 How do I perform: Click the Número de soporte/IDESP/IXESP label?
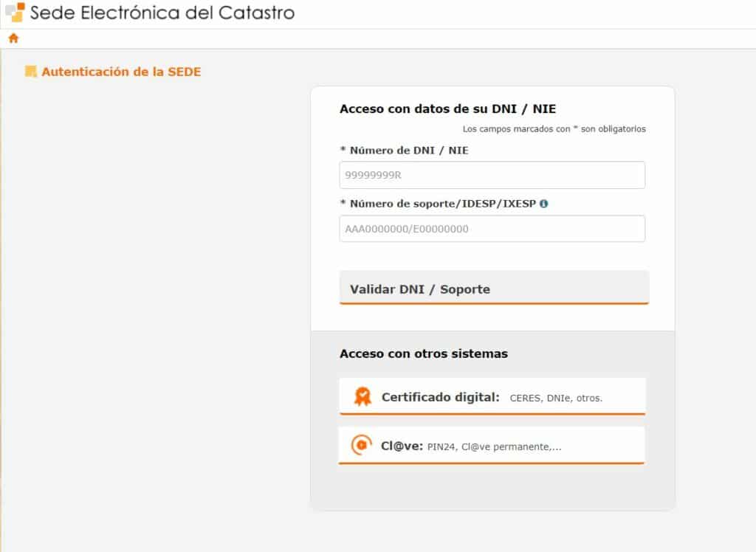pos(439,204)
